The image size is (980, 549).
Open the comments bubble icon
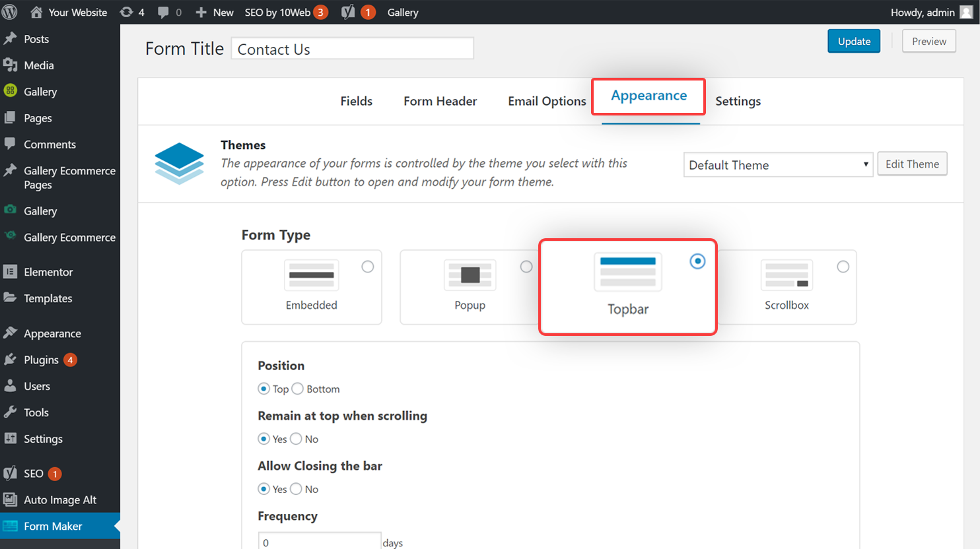pyautogui.click(x=163, y=13)
